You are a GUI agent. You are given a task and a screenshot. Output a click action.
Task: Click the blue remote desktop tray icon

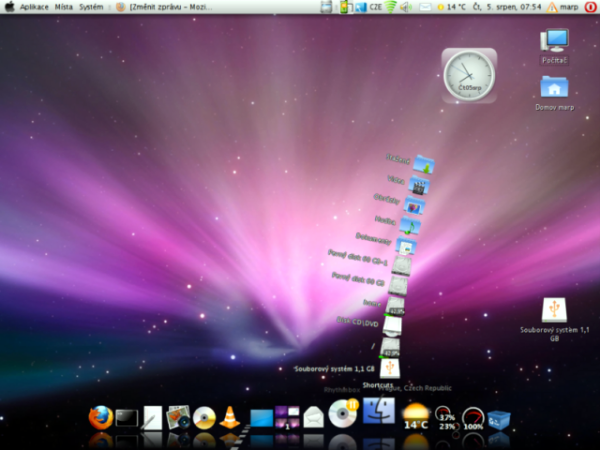(360, 7)
